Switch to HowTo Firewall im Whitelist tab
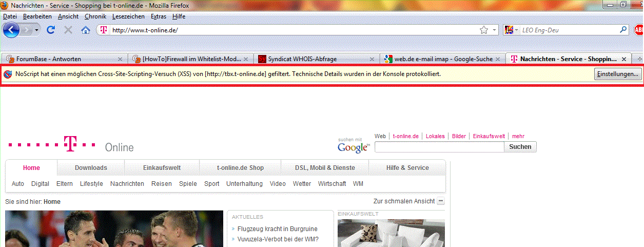 pyautogui.click(x=191, y=59)
